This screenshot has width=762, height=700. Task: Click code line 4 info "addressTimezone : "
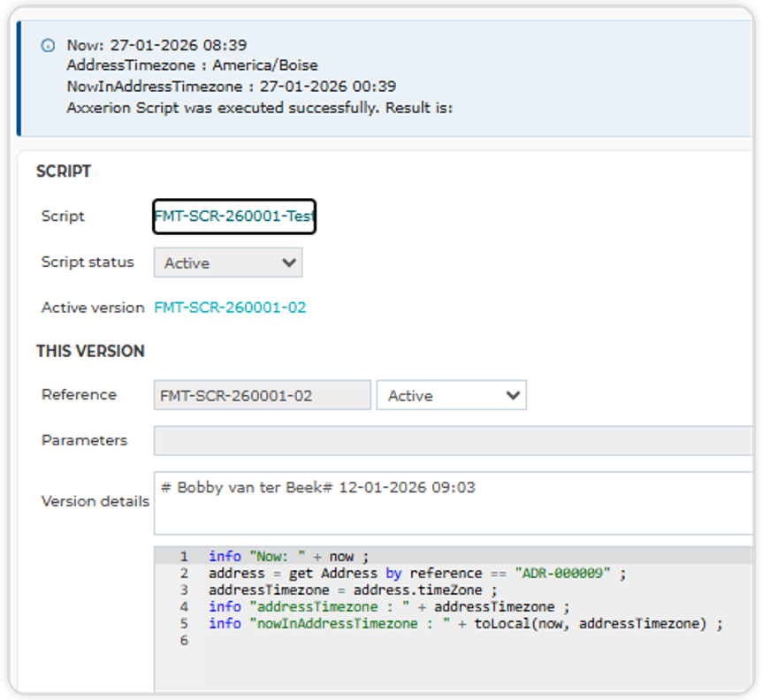click(x=389, y=606)
